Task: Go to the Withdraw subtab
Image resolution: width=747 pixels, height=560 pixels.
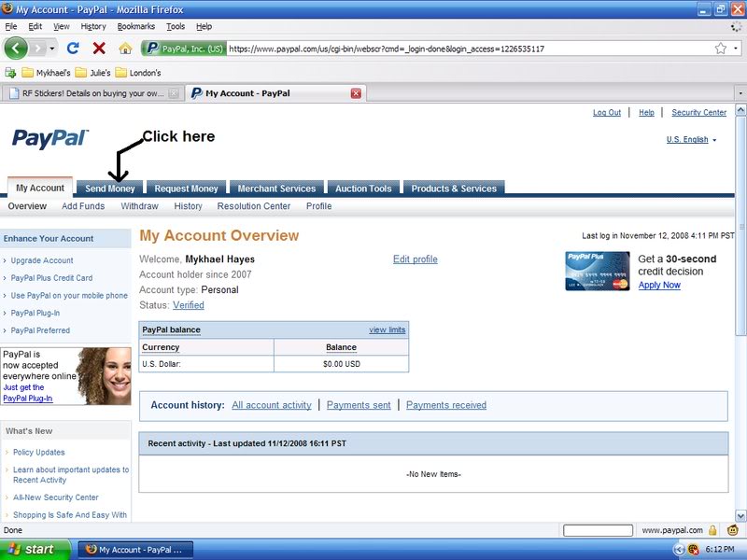Action: [139, 206]
